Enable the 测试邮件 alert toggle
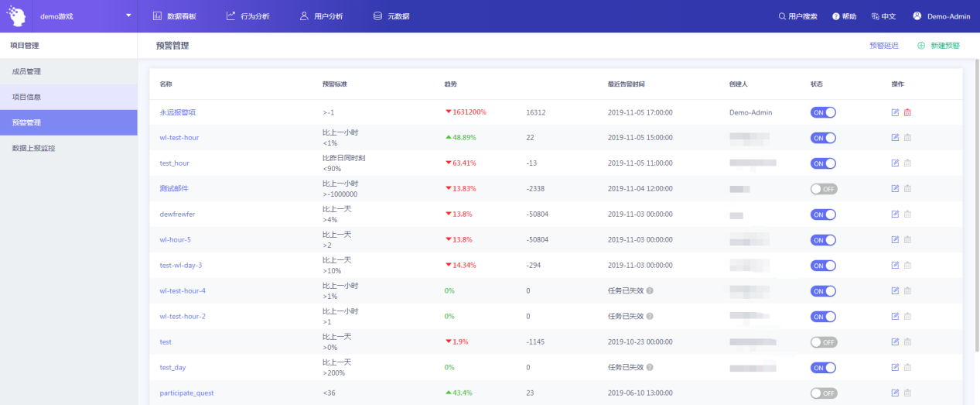980x405 pixels. coord(823,189)
